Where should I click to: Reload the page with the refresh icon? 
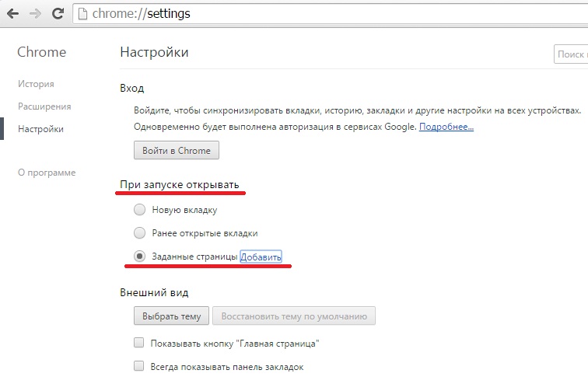58,13
